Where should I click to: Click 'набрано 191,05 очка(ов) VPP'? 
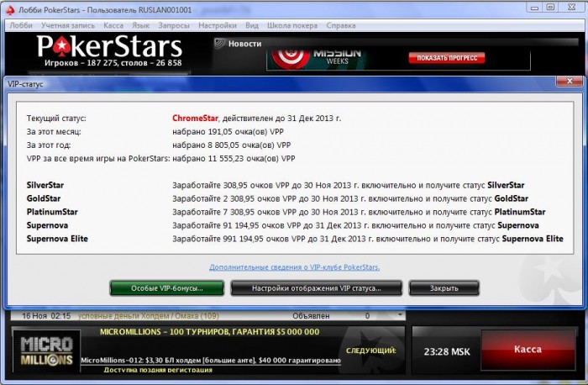[x=228, y=132]
